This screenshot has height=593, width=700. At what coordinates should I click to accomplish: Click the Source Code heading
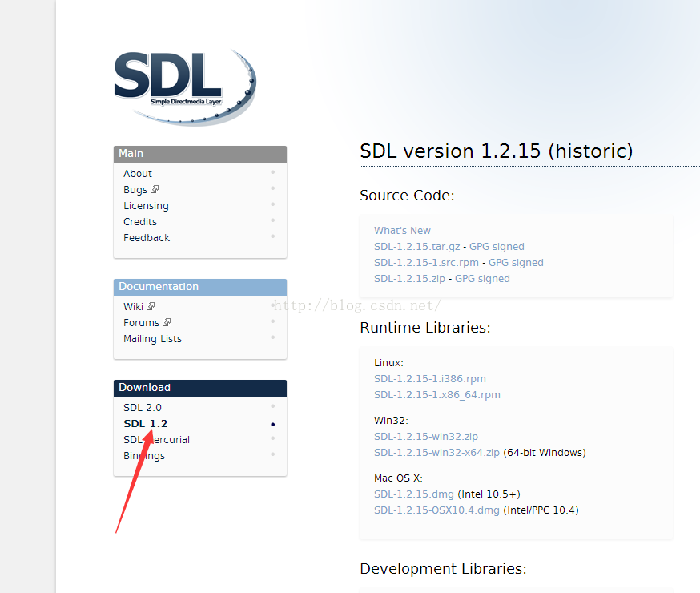coord(407,196)
